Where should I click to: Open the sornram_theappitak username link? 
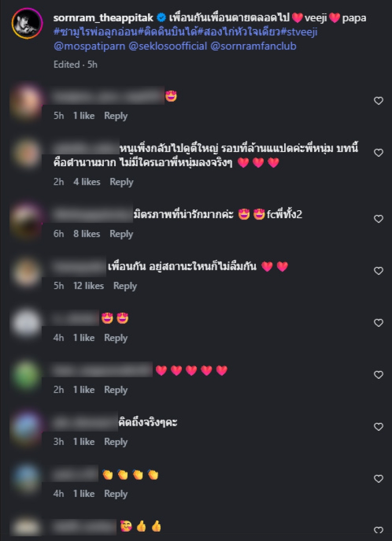tap(103, 18)
